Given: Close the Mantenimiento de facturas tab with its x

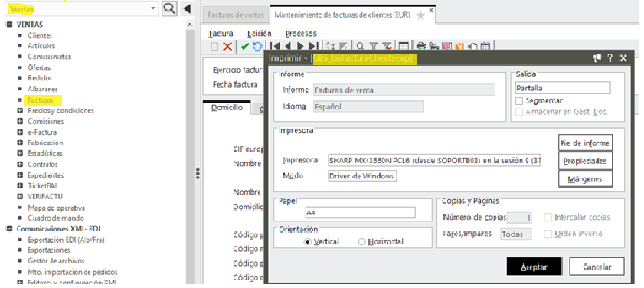Looking at the screenshot, I should (x=431, y=10).
